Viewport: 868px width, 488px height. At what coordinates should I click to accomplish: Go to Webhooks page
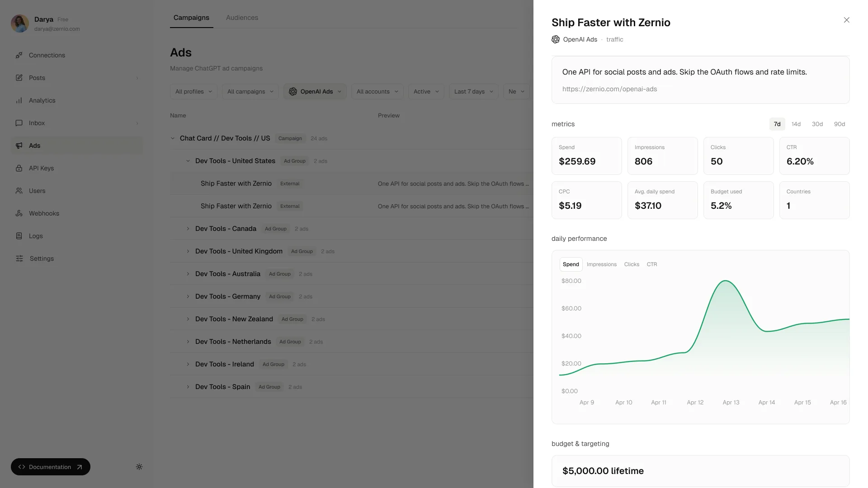(x=77, y=213)
